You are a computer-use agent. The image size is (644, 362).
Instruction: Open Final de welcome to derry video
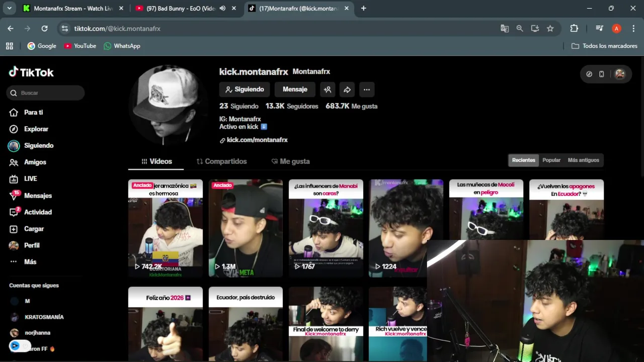point(326,324)
